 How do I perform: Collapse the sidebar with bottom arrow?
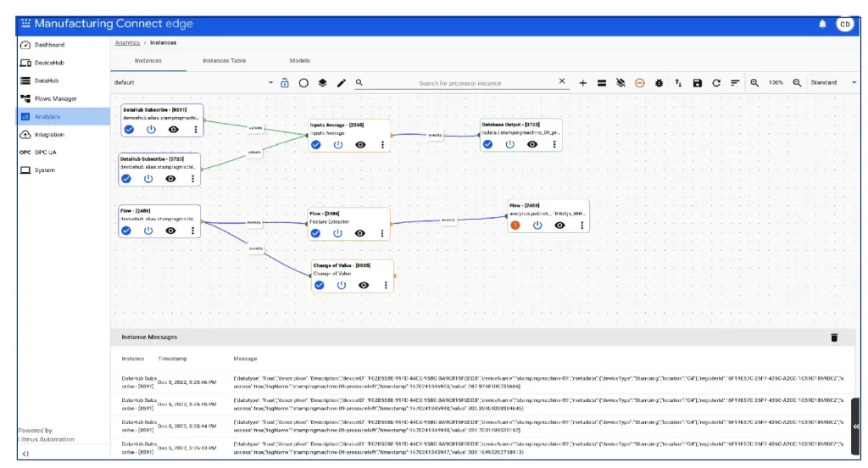click(25, 454)
